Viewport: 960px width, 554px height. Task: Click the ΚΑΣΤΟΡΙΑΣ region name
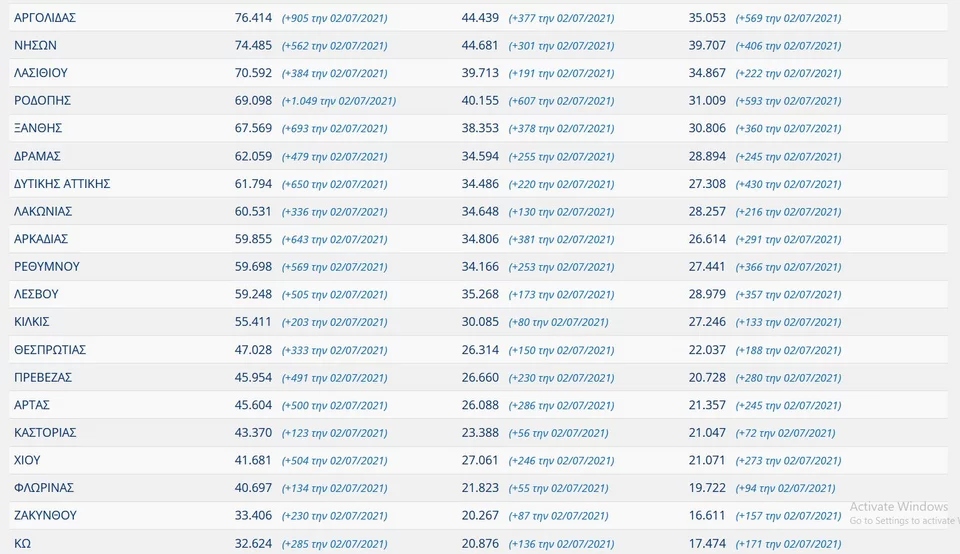[45, 433]
